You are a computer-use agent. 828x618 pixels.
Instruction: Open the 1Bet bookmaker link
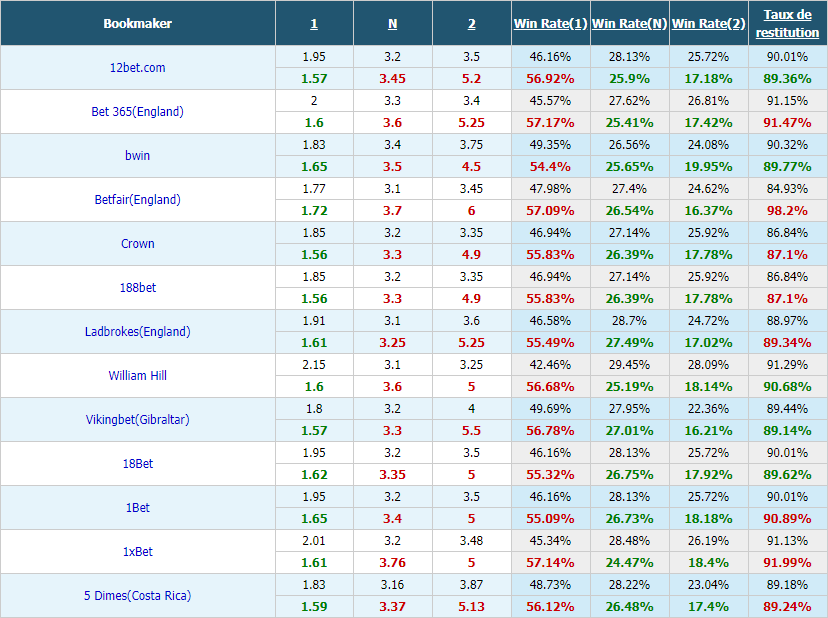click(137, 508)
